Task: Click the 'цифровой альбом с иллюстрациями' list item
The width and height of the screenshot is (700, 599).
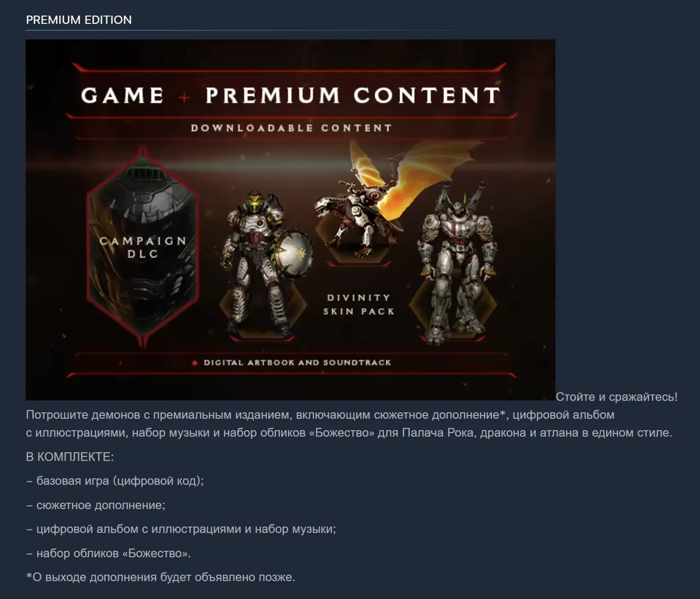Action: click(x=181, y=529)
